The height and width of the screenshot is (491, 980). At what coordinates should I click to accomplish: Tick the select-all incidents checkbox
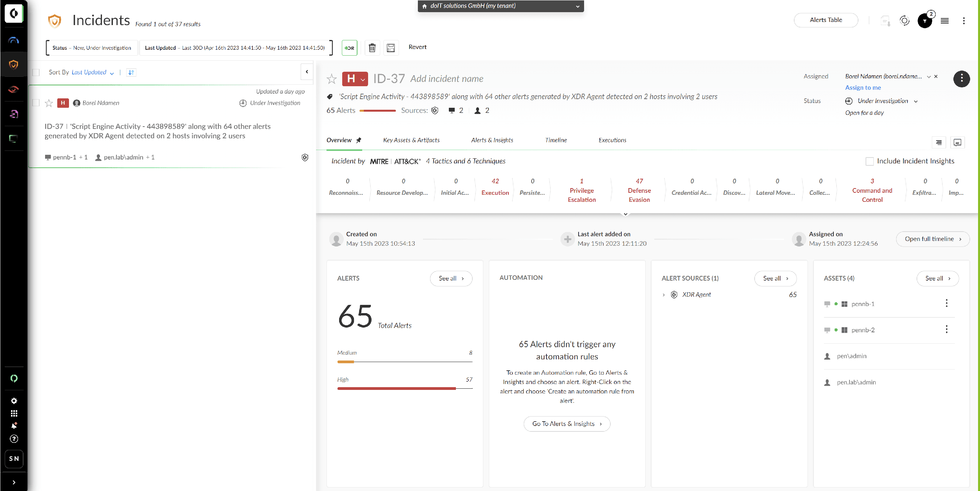coord(36,72)
